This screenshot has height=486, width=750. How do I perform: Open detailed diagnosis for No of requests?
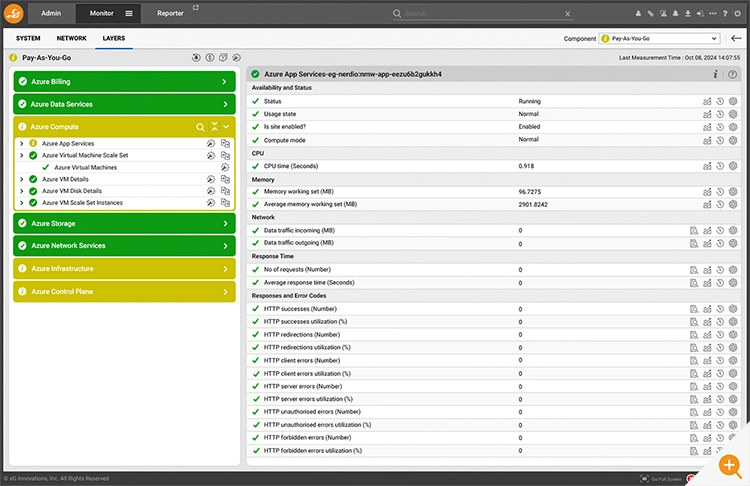tap(694, 270)
